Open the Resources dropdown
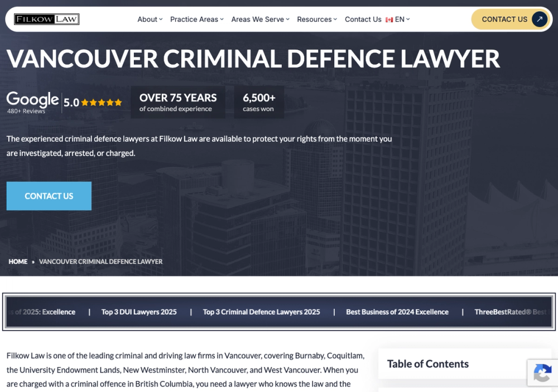 point(317,20)
